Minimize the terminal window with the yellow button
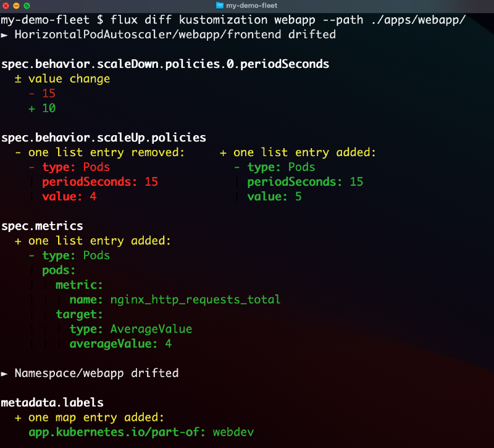The width and height of the screenshot is (494, 448). tap(16, 5)
